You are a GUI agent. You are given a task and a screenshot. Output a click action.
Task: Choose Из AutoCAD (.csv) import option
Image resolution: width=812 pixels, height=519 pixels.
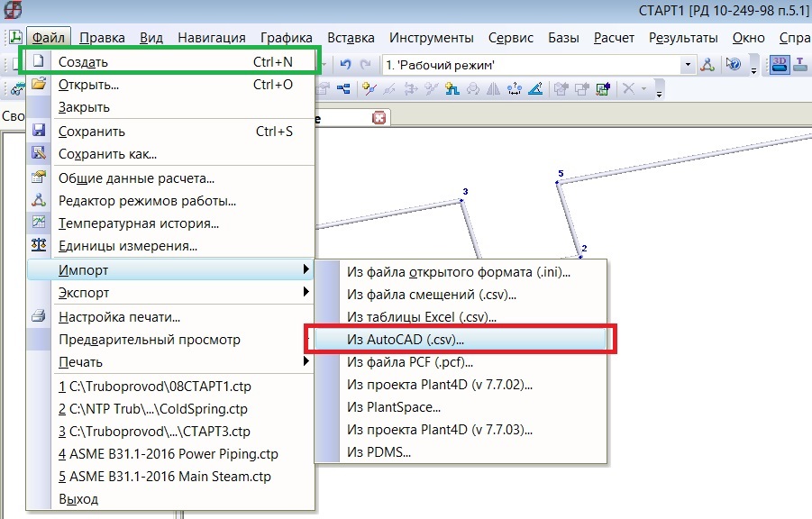pyautogui.click(x=406, y=340)
